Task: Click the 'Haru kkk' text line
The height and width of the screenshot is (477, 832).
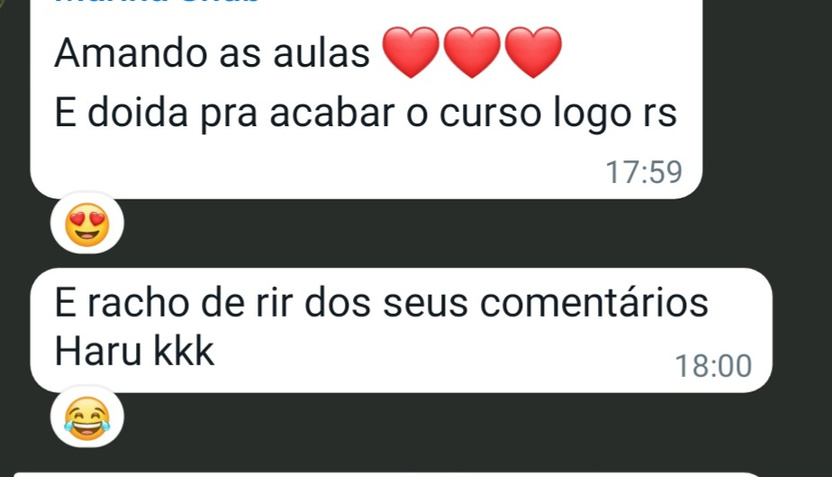Action: (134, 351)
